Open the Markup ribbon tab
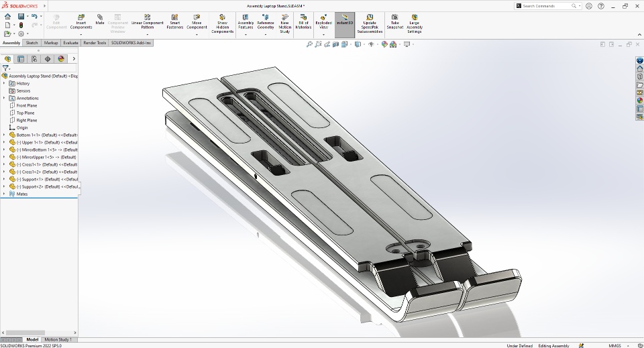The height and width of the screenshot is (348, 644). (51, 43)
